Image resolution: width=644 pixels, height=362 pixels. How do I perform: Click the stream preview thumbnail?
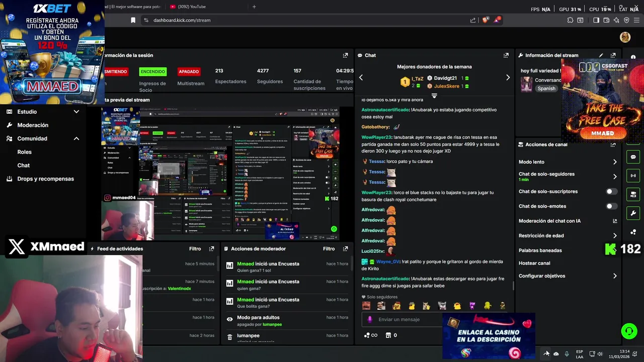click(x=220, y=173)
